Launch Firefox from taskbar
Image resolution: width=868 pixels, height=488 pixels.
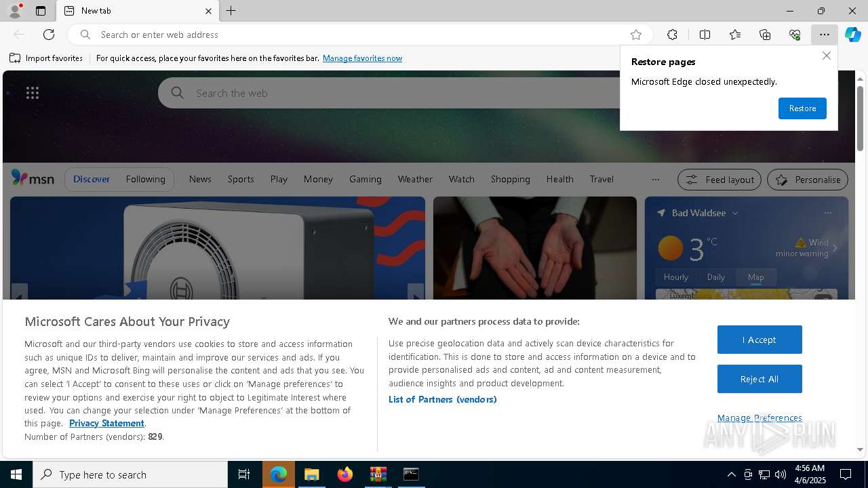[345, 474]
